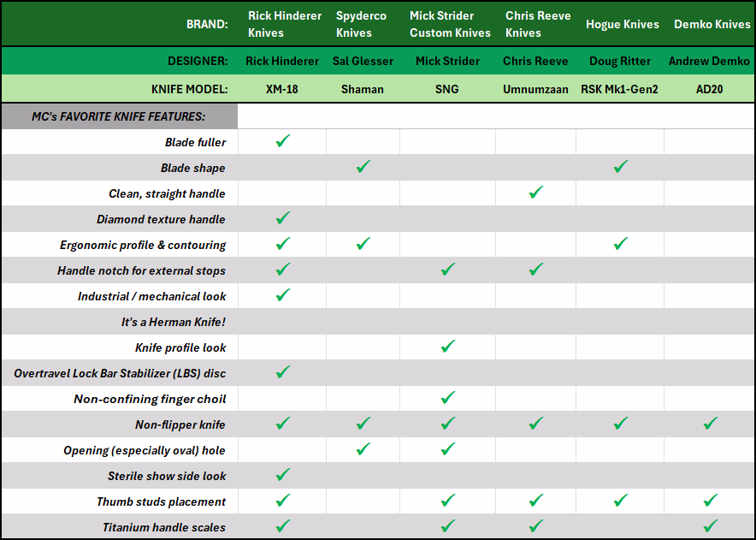
Task: Click the Umnumzaan knife model cell
Action: click(x=535, y=89)
